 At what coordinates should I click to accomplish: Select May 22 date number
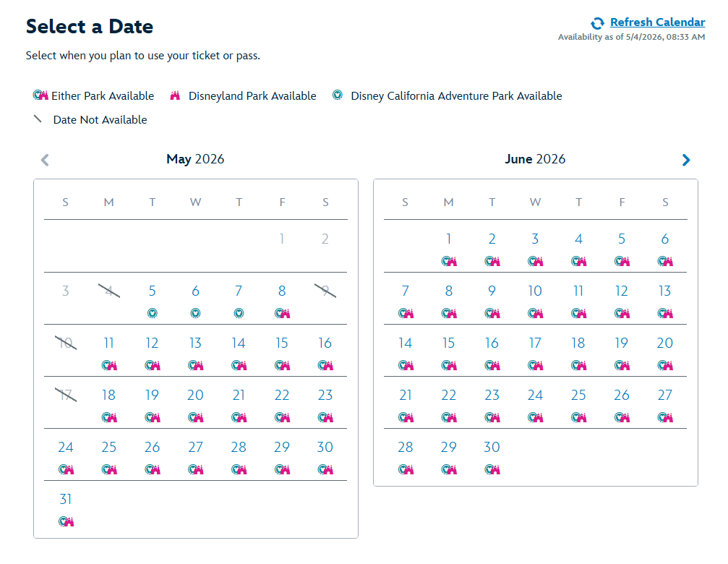click(282, 395)
